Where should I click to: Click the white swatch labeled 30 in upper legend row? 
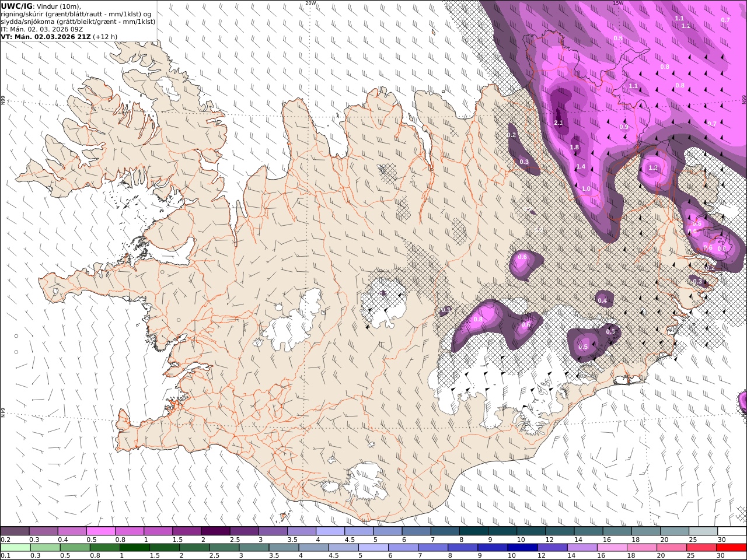point(732,531)
